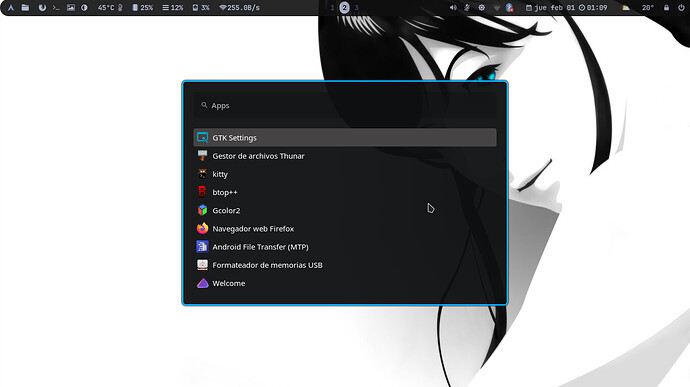
Task: Switch to workspace 3
Action: 356,7
